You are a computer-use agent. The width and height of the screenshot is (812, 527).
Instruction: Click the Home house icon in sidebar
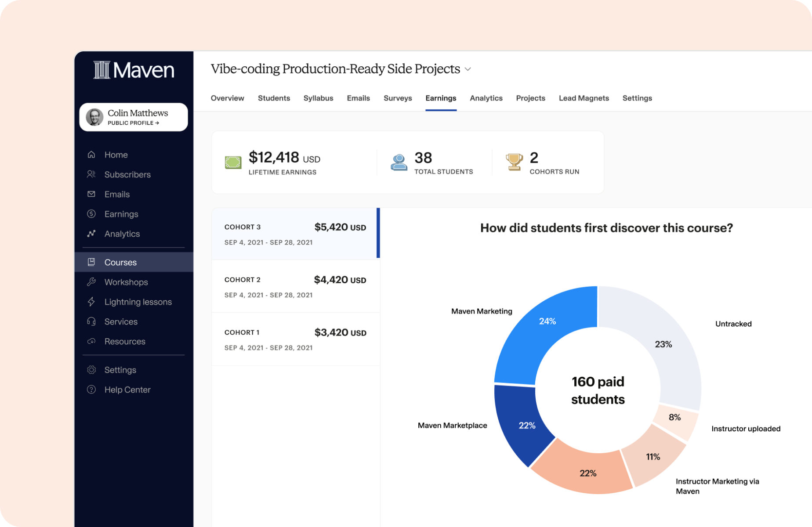[91, 155]
